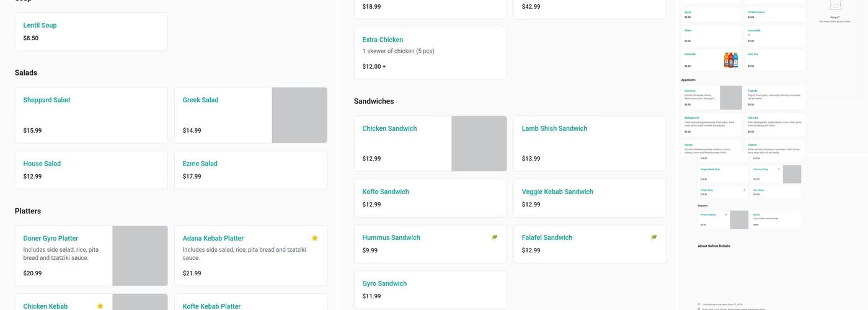Select the Lamb Shish Sandwich card
This screenshot has width=868, height=310.
(x=590, y=143)
